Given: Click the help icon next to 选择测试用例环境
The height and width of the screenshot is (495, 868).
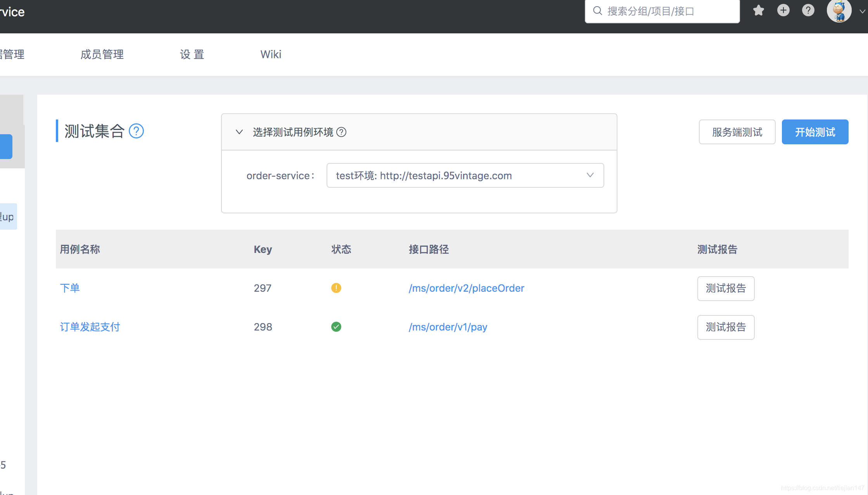Looking at the screenshot, I should click(341, 132).
